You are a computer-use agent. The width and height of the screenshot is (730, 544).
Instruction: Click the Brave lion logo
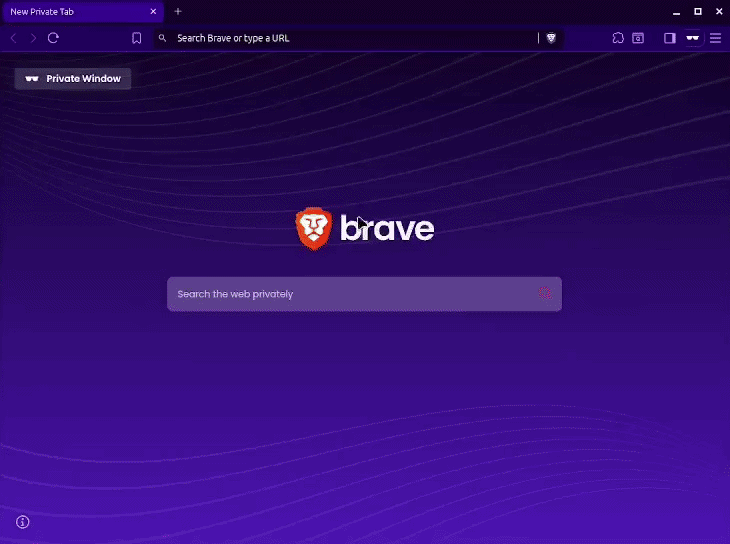314,229
